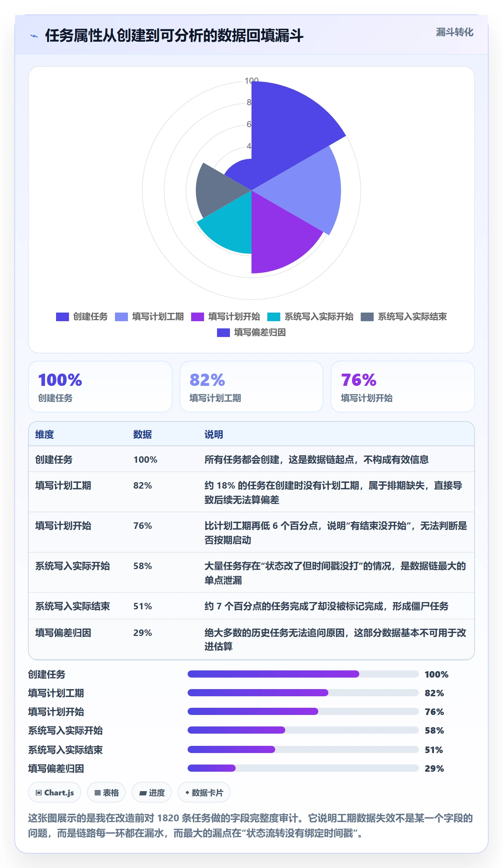Toggle the 填写计划工期 legend swatch
This screenshot has width=503, height=868.
click(121, 317)
